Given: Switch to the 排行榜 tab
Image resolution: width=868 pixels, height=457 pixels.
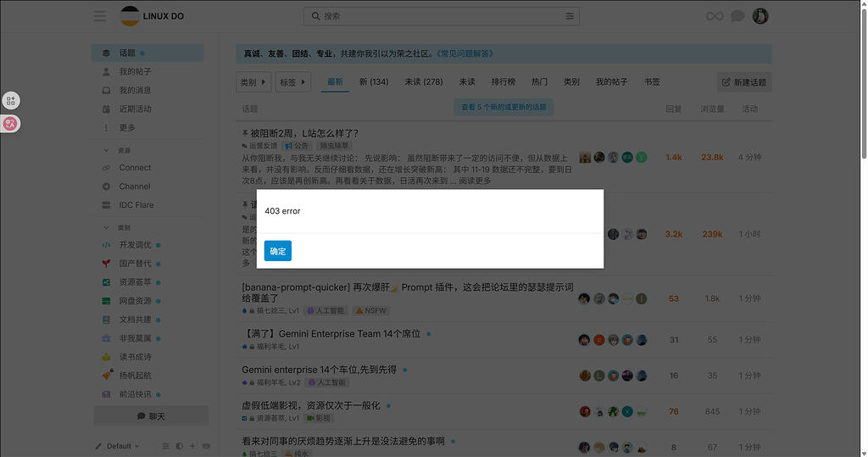Looking at the screenshot, I should pyautogui.click(x=504, y=82).
